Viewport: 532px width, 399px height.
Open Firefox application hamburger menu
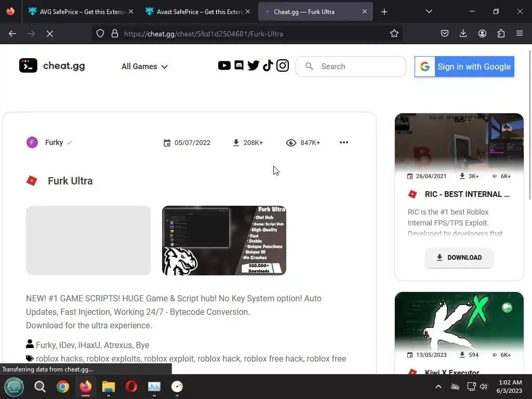pyautogui.click(x=520, y=34)
